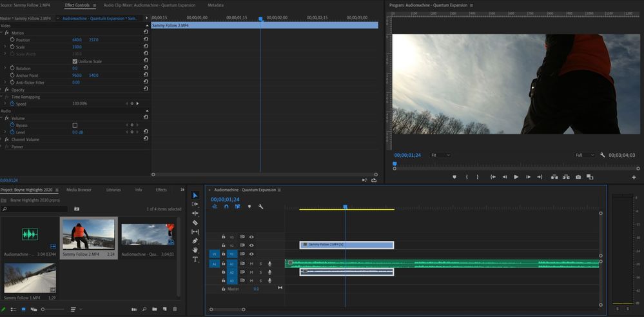
Task: Open timeline display settings wrench
Action: click(260, 207)
